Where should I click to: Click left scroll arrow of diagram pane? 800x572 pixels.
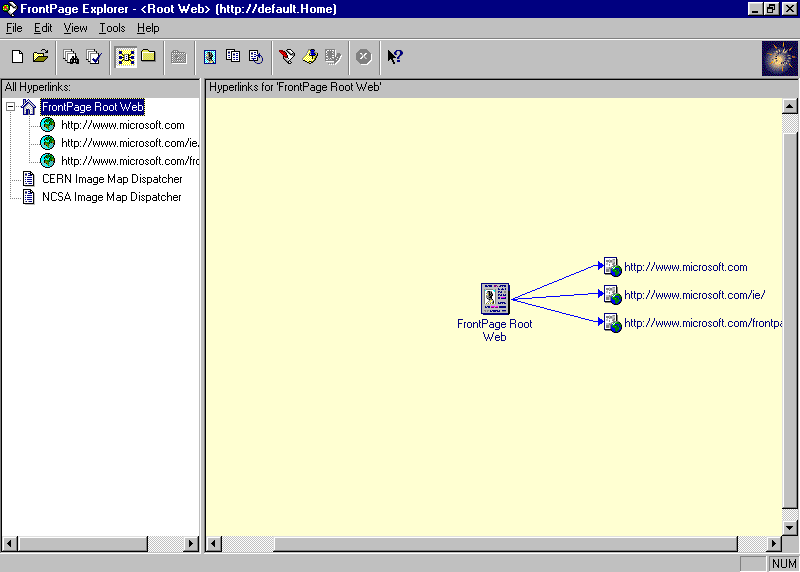coord(214,544)
